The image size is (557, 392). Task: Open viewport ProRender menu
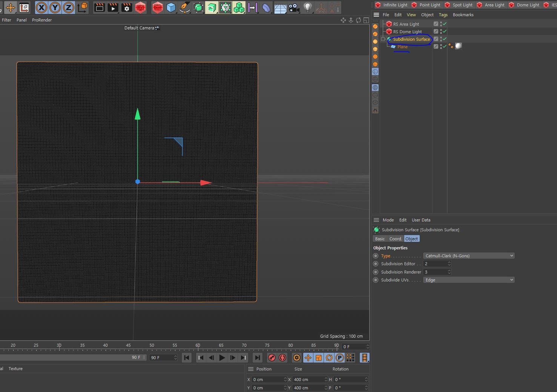tap(42, 20)
